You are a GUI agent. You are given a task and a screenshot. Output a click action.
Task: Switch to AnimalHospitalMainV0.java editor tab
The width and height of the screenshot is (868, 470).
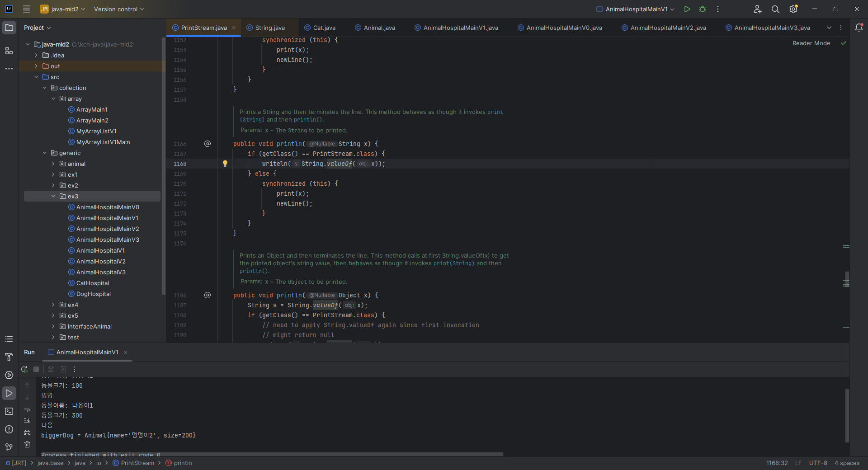[560, 28]
